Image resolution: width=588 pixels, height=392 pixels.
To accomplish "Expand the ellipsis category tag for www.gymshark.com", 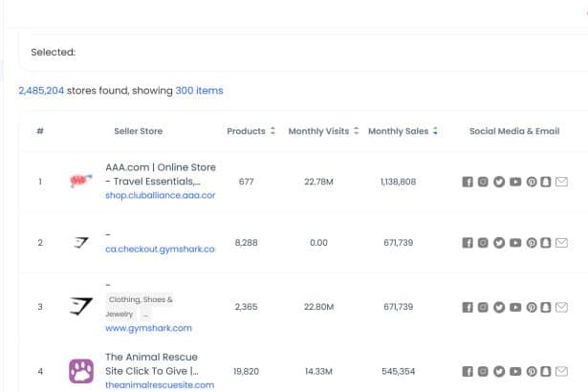I will coord(146,315).
